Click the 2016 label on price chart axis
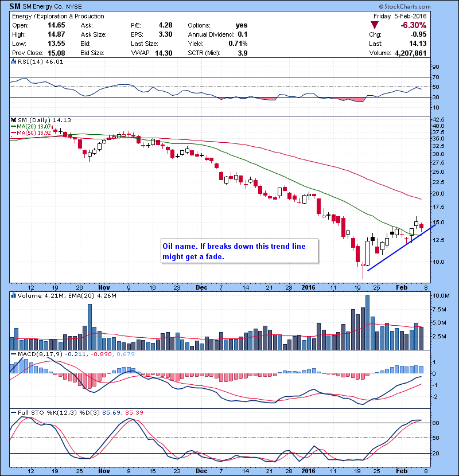Screen dimensions: 459x476 click(x=308, y=287)
